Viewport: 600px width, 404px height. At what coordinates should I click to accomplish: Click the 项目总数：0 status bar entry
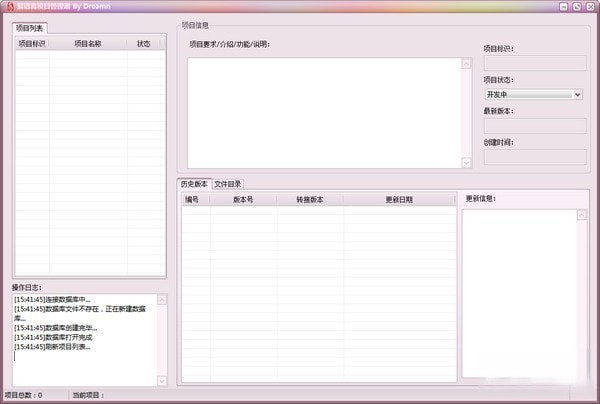pos(23,395)
